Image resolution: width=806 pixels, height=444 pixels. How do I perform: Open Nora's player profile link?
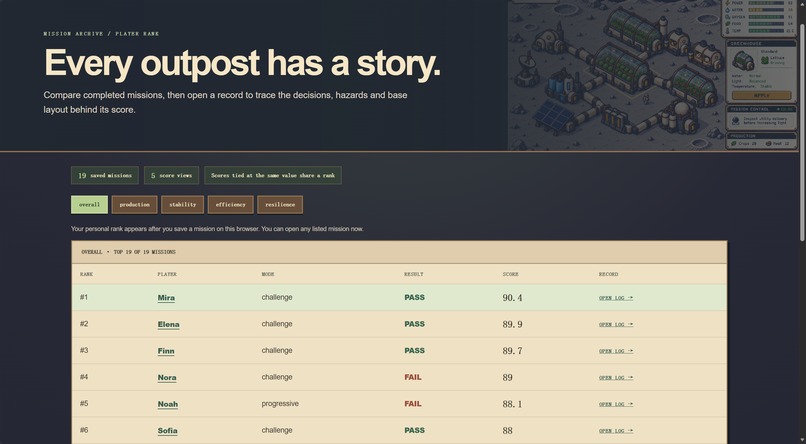(x=167, y=378)
